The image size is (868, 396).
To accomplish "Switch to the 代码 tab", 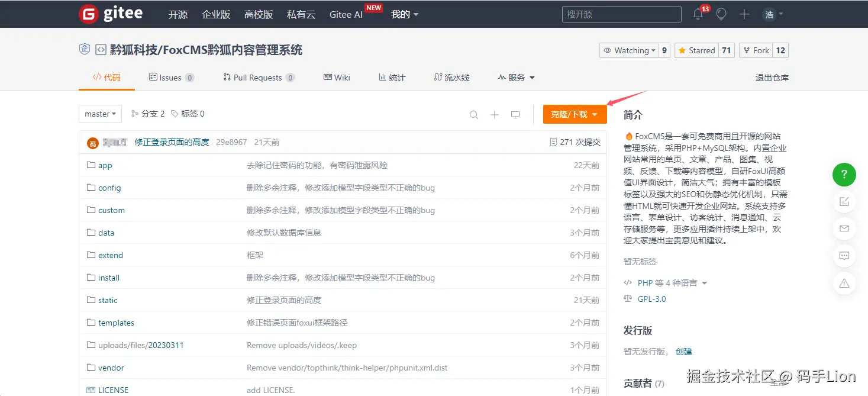I will [x=107, y=78].
